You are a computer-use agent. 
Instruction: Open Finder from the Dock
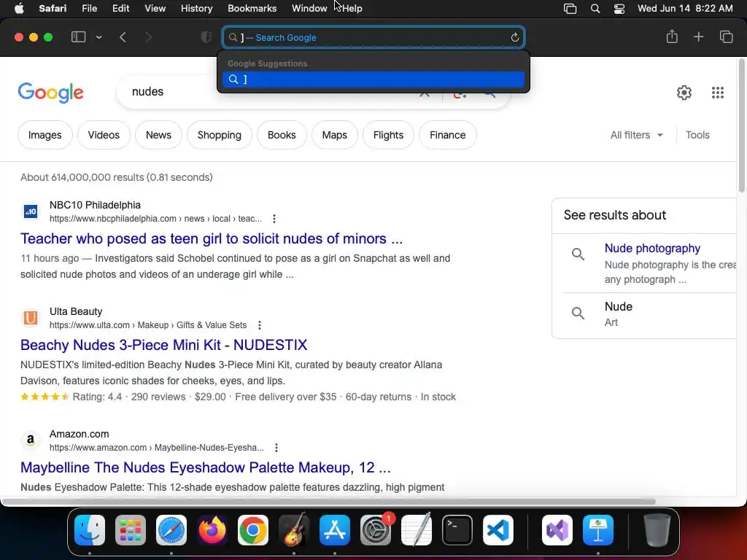[90, 530]
